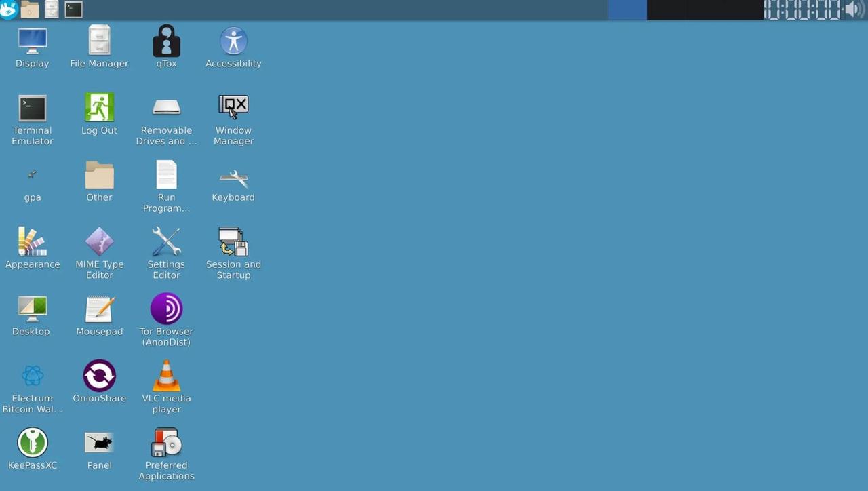Open the Terminal Emulator desktop icon
The width and height of the screenshot is (868, 491).
[32, 109]
